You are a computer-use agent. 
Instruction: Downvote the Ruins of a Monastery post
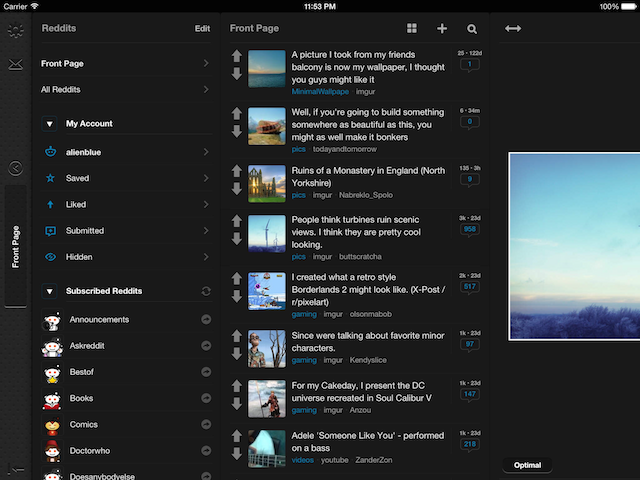(x=237, y=188)
